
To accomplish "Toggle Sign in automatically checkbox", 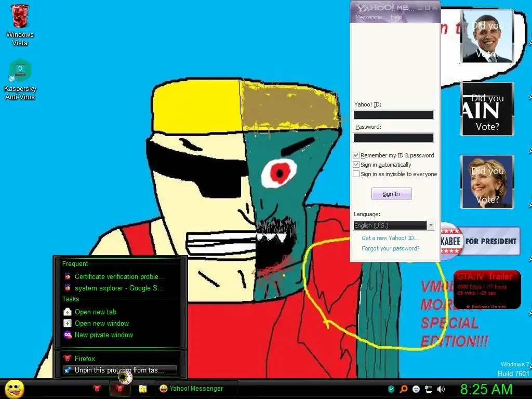I will click(356, 165).
